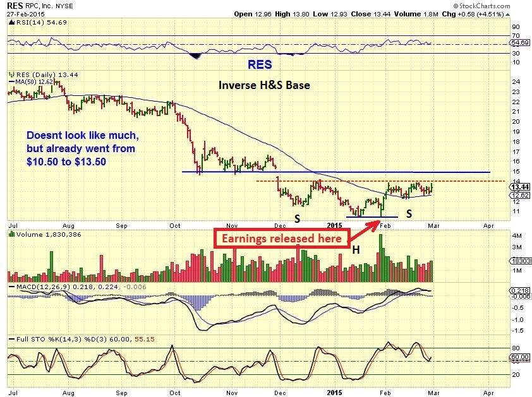Click the Low 12.93 value
532x397 pixels.
(x=330, y=15)
